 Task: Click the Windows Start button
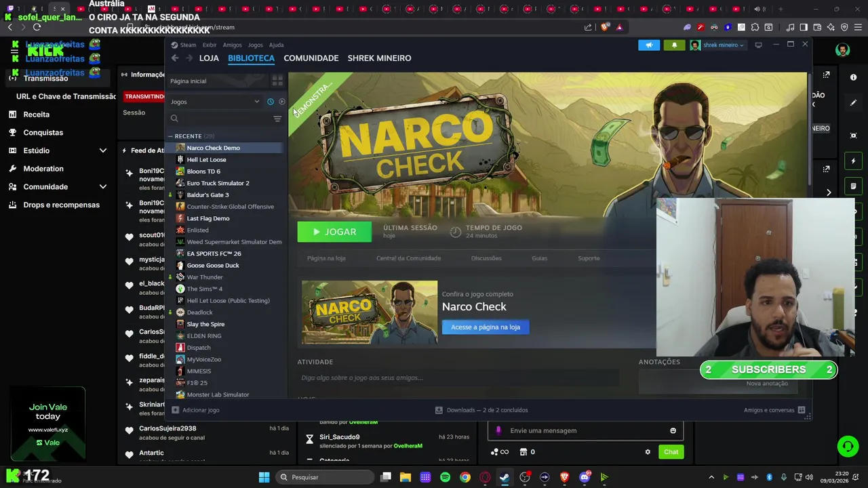[264, 477]
